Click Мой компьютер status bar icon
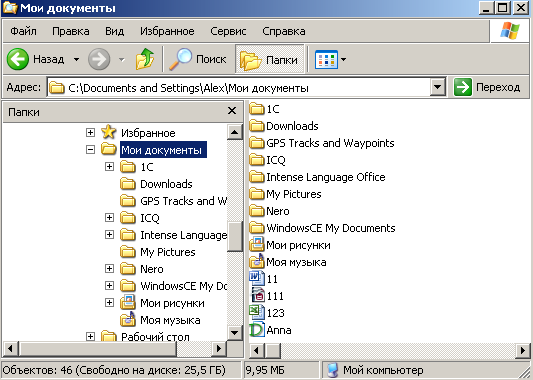 [333, 370]
